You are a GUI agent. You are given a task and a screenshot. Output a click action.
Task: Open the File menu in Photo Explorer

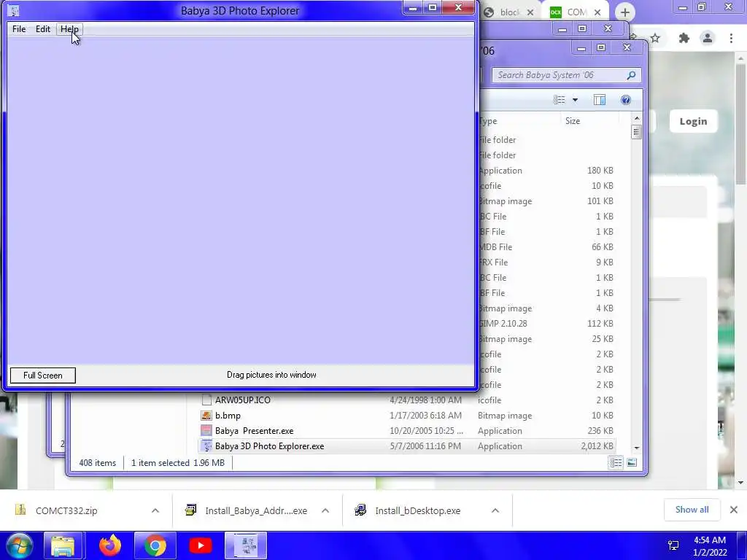19,29
